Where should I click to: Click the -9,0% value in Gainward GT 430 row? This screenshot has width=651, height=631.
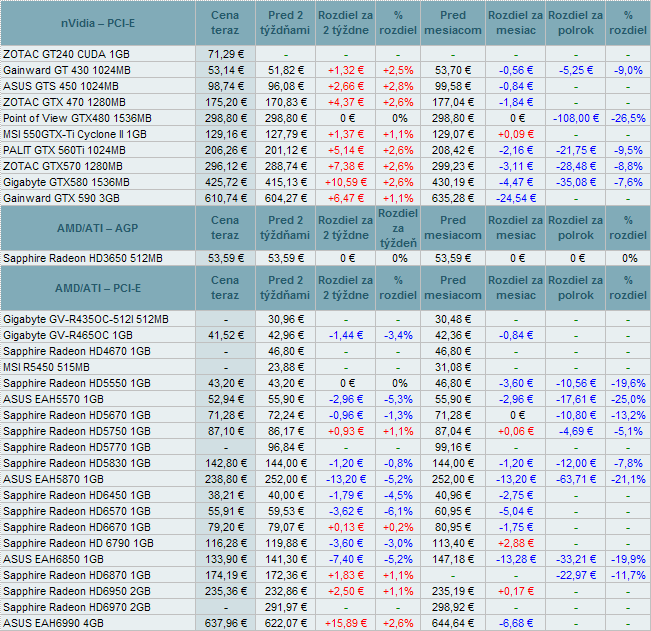tap(628, 70)
